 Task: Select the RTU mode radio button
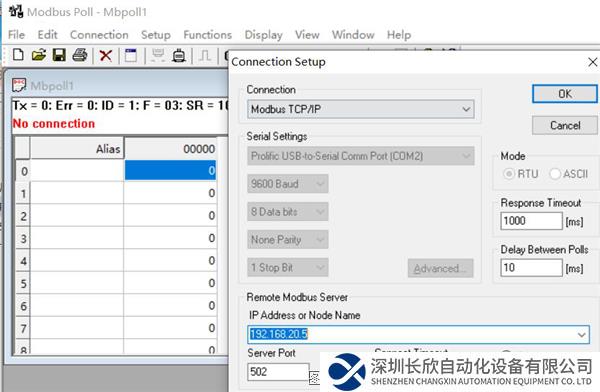(x=508, y=174)
